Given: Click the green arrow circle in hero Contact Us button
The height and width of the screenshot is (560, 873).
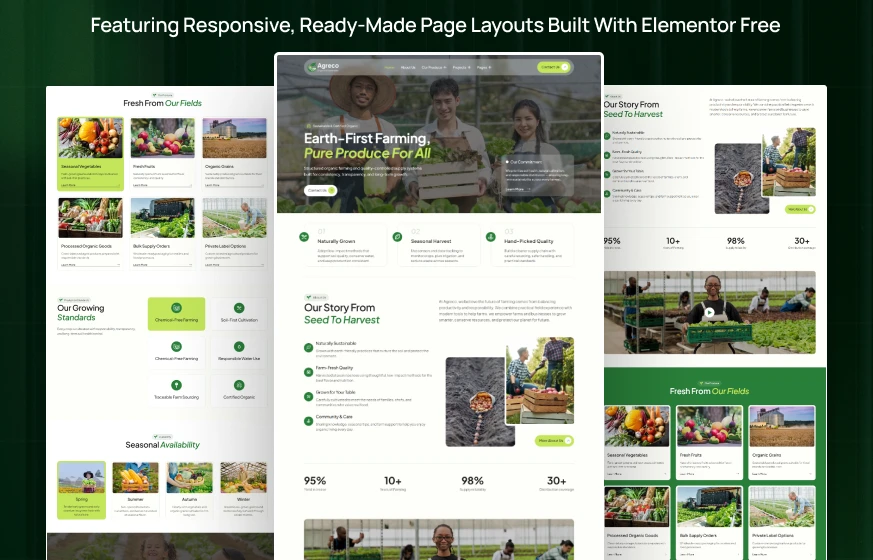Looking at the screenshot, I should [x=332, y=190].
